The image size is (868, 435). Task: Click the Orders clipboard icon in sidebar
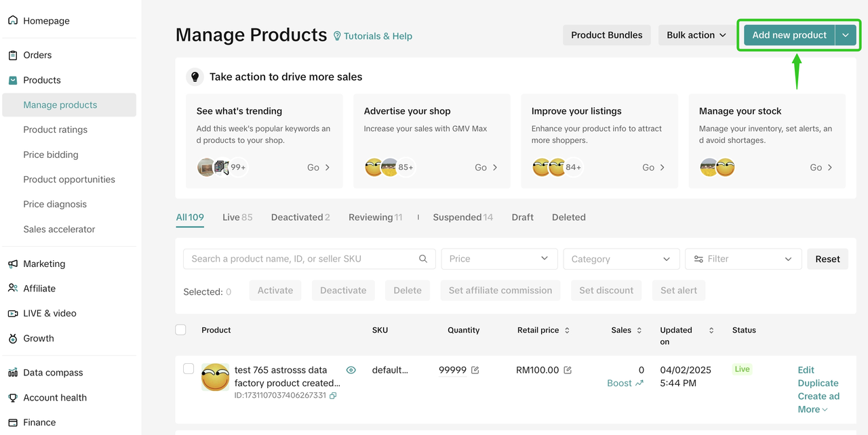pyautogui.click(x=13, y=55)
